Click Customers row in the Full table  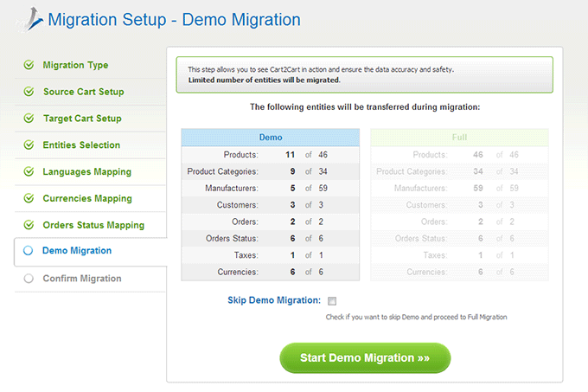tap(459, 205)
